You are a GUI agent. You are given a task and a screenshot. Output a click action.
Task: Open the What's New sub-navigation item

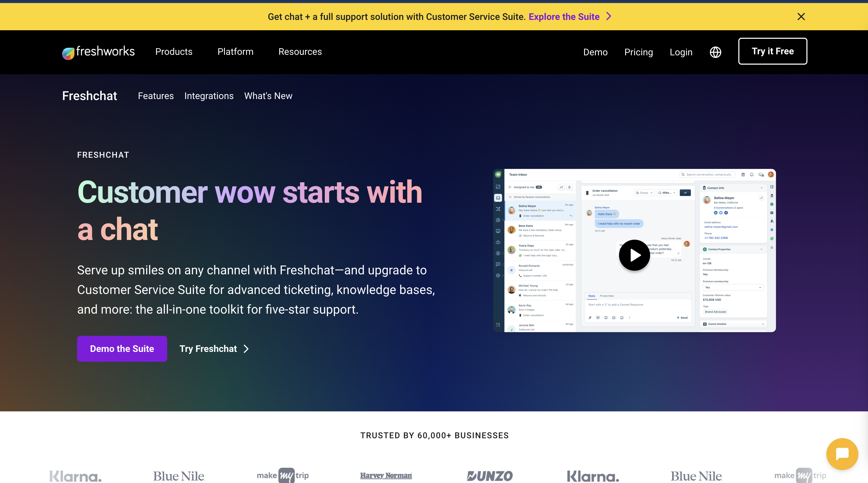[268, 96]
